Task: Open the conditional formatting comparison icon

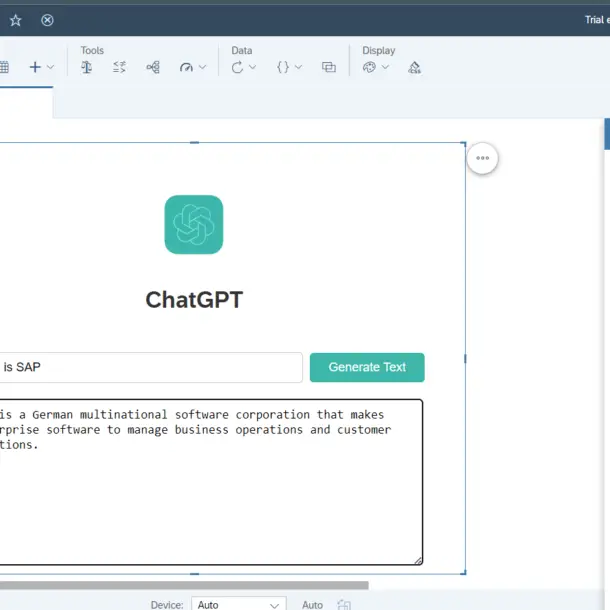Action: 119,67
